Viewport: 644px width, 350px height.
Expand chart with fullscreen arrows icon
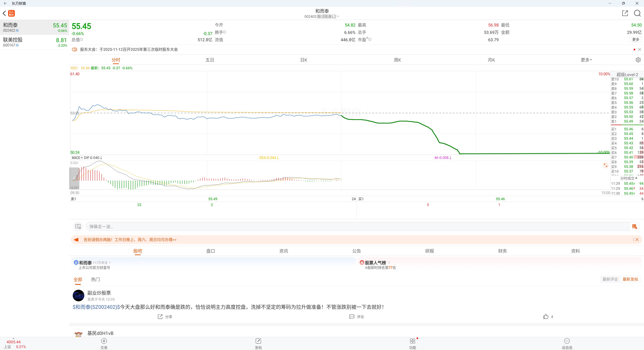pos(605,165)
